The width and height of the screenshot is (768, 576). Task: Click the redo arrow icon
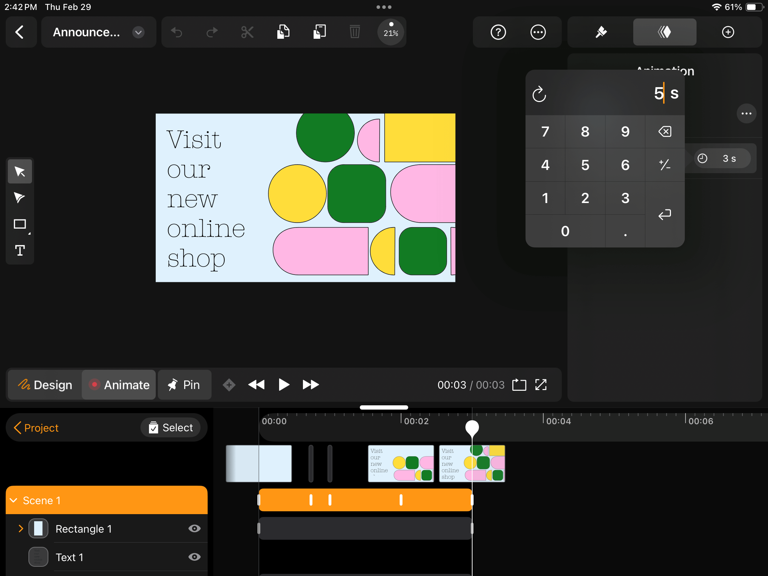(x=212, y=32)
